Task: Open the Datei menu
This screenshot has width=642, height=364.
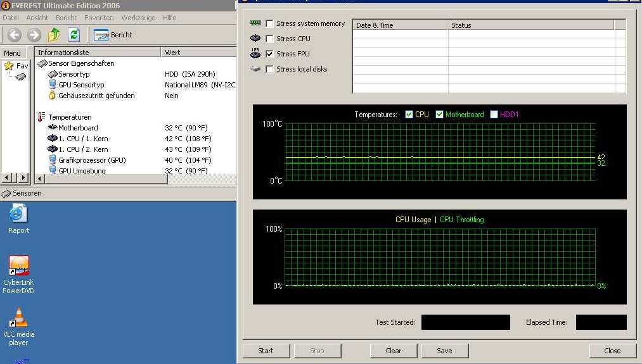Action: coord(11,18)
